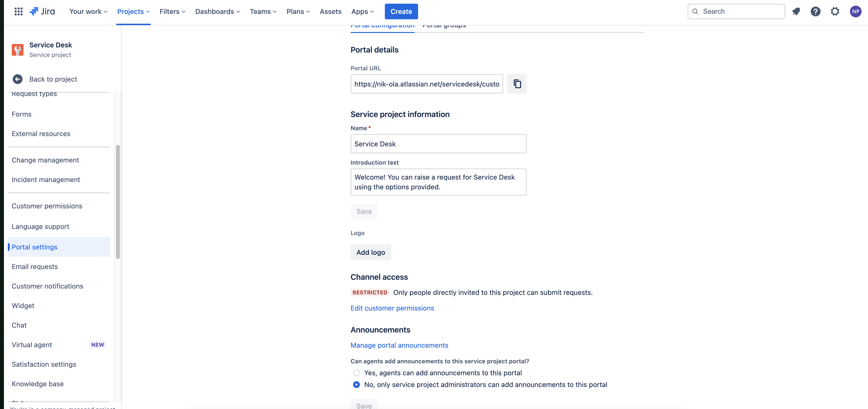Expand the Plans dropdown
Image resolution: width=868 pixels, height=409 pixels.
pyautogui.click(x=298, y=11)
